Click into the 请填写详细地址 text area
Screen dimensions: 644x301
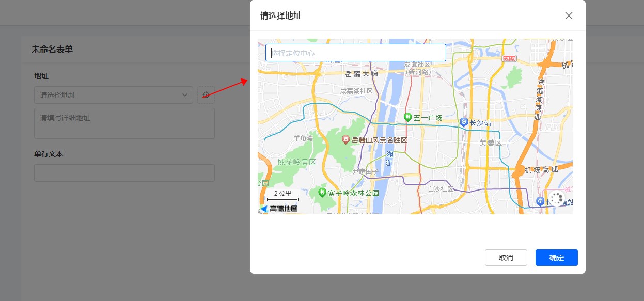coord(124,123)
